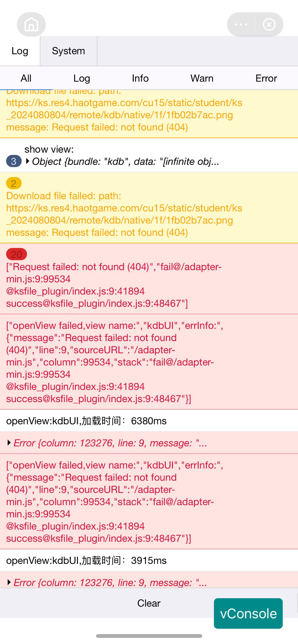298x644 pixels.
Task: Click the openView kdbUI 6380ms log line
Action: 86,421
